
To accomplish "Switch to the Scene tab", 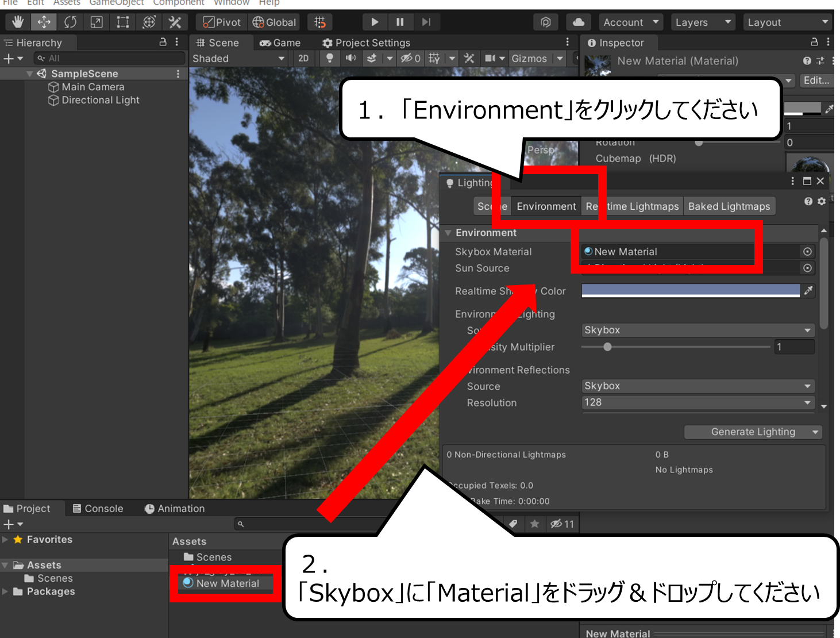I will click(x=218, y=43).
